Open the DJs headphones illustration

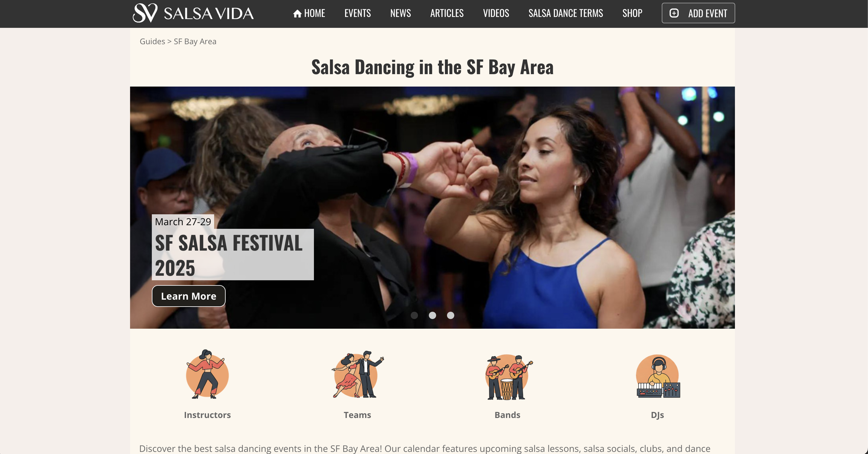tap(658, 376)
